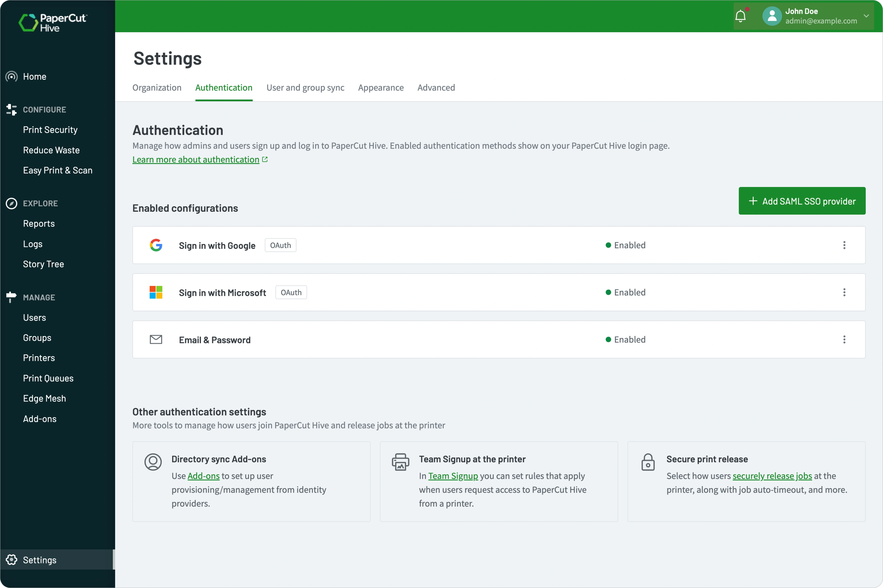Viewport: 883px width, 588px height.
Task: View Logs page
Action: click(x=33, y=244)
